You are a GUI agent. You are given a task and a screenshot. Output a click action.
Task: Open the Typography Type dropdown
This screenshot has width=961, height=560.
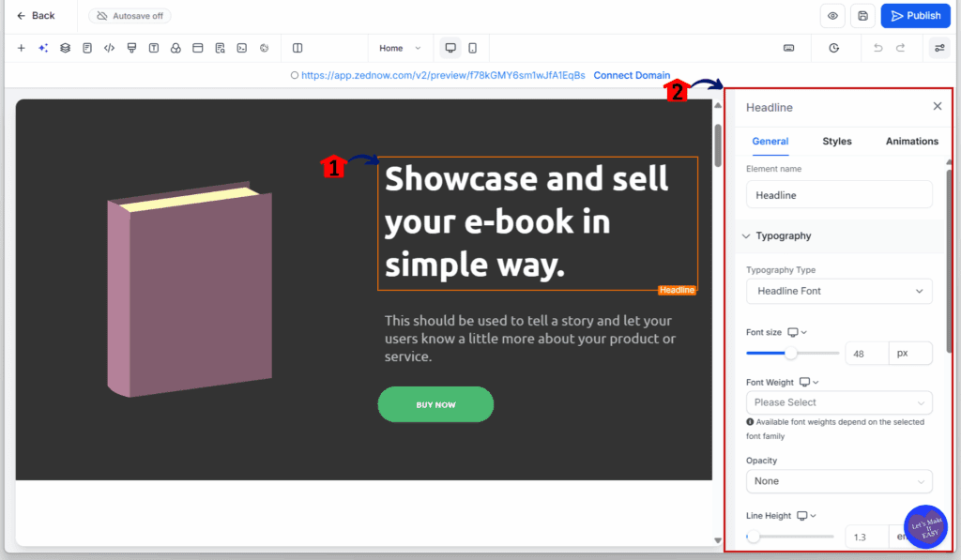[x=838, y=291]
